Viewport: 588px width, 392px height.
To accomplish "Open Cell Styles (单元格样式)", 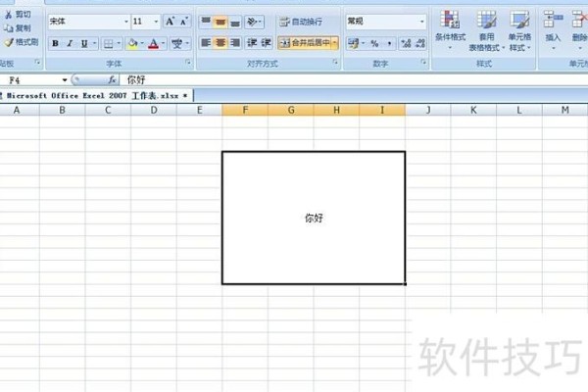I will tap(519, 30).
